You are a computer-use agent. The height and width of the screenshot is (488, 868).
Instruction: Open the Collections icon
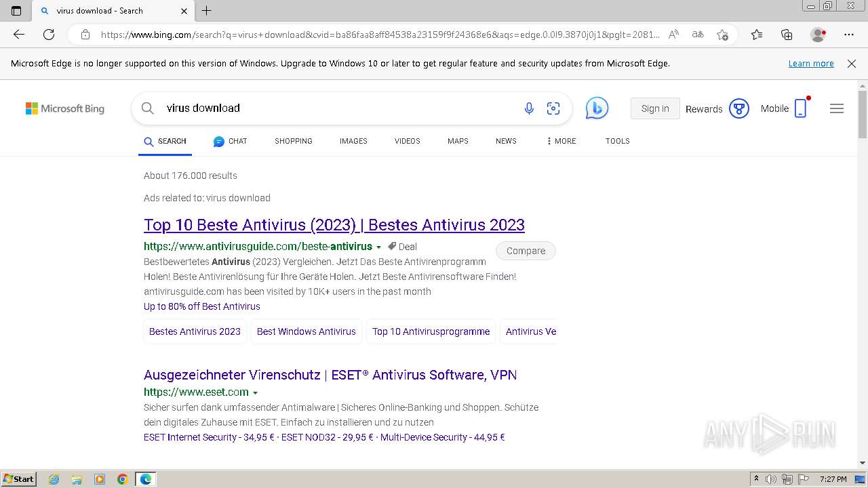point(787,35)
